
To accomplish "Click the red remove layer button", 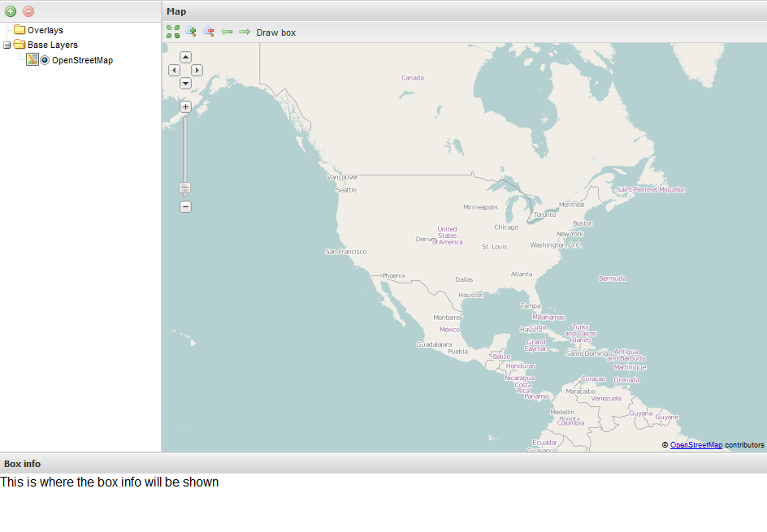I will point(28,11).
